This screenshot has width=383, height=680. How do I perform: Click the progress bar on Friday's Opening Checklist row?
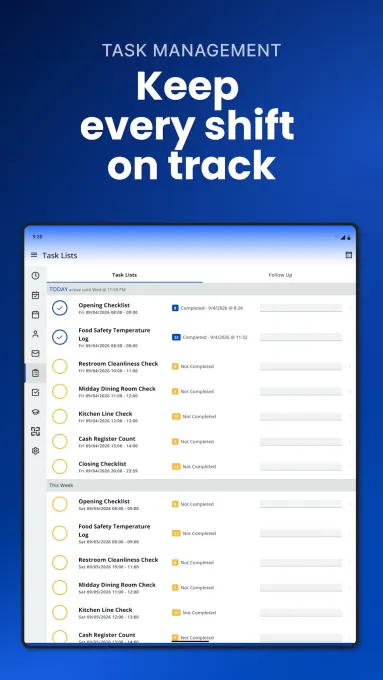[301, 308]
